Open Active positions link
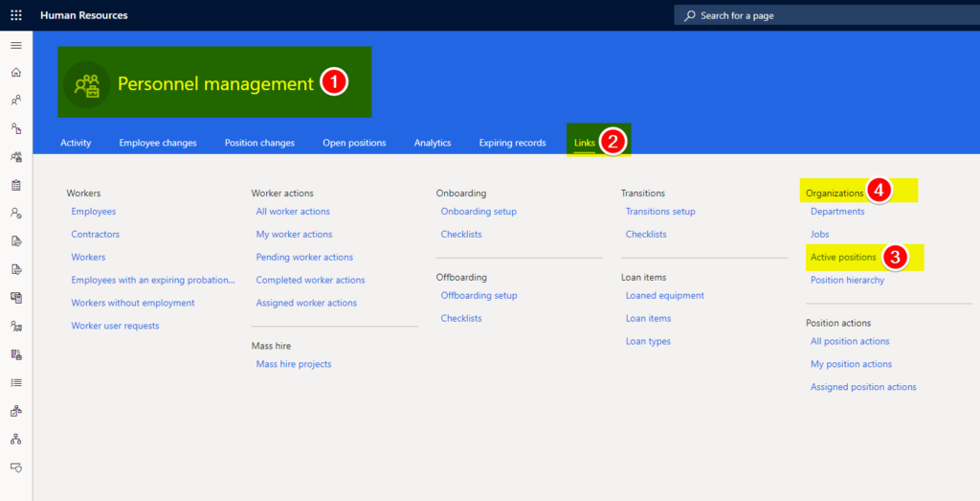This screenshot has height=501, width=980. pos(843,257)
